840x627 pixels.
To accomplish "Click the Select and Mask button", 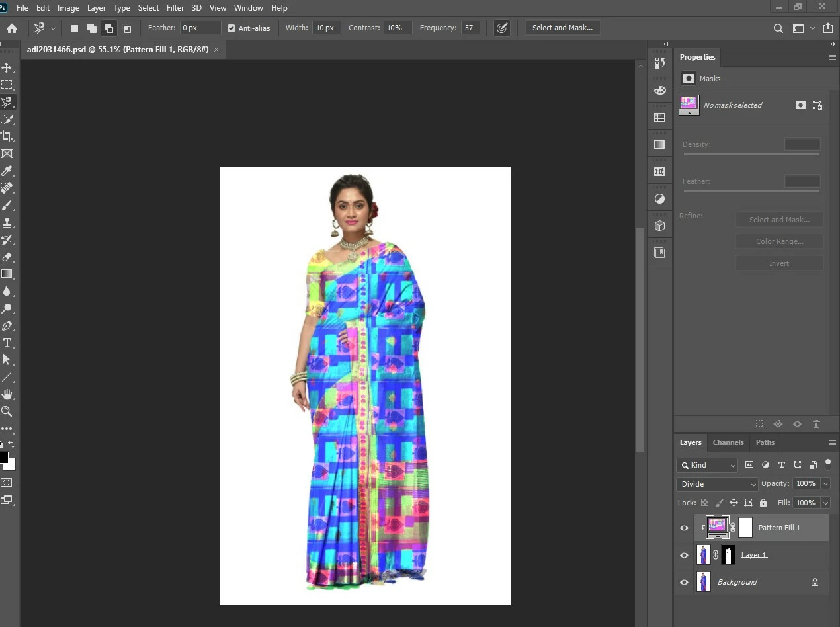I will 562,28.
